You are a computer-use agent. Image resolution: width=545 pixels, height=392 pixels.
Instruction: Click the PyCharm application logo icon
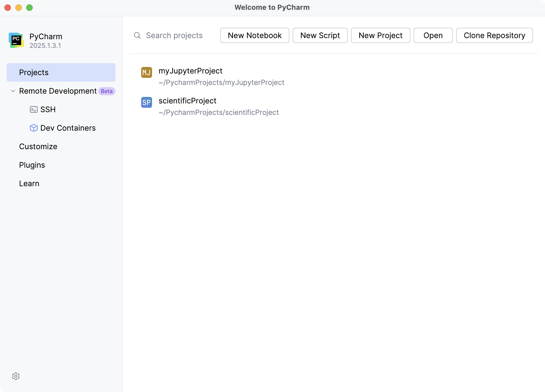[x=16, y=40]
